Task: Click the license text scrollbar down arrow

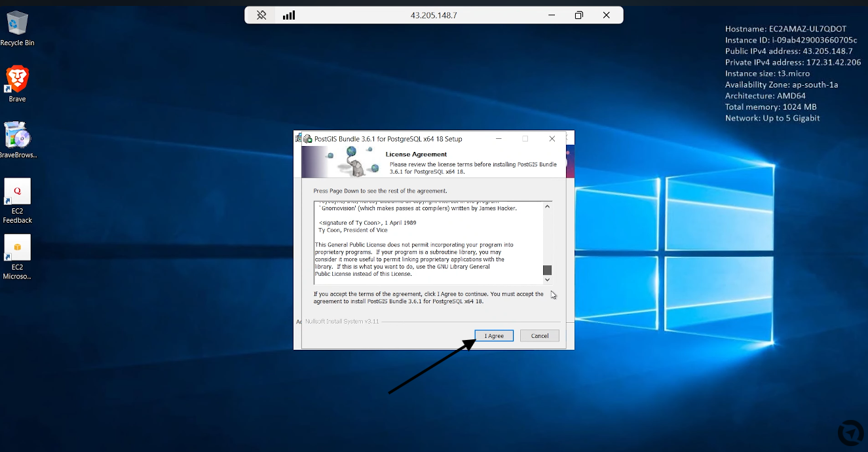Action: (x=547, y=280)
